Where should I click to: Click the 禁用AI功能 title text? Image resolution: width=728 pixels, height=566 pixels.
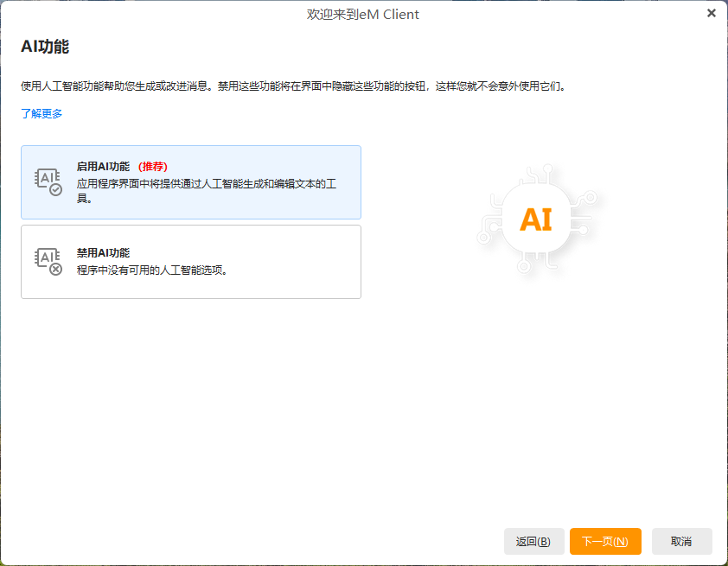click(x=103, y=253)
